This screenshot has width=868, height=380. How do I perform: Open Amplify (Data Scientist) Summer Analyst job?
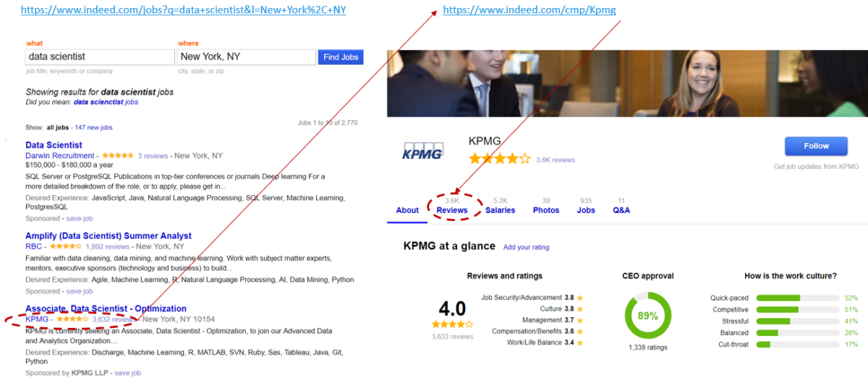(x=109, y=236)
